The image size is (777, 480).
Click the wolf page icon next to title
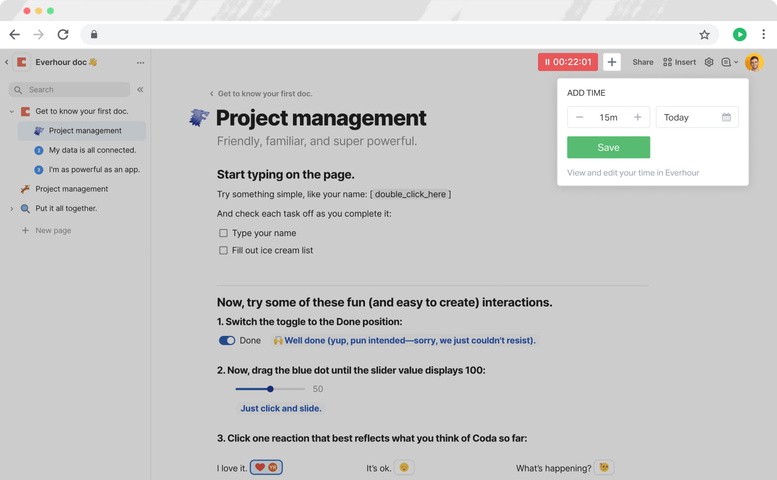199,118
